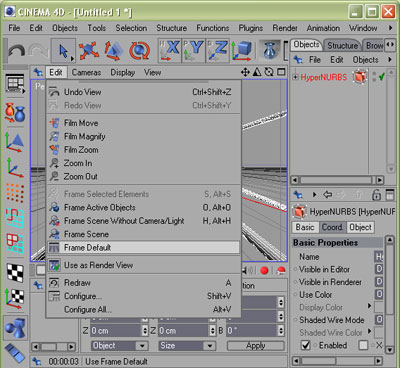This screenshot has height=368, width=400.
Task: Choose Film Magnify menu entry
Action: pos(143,136)
